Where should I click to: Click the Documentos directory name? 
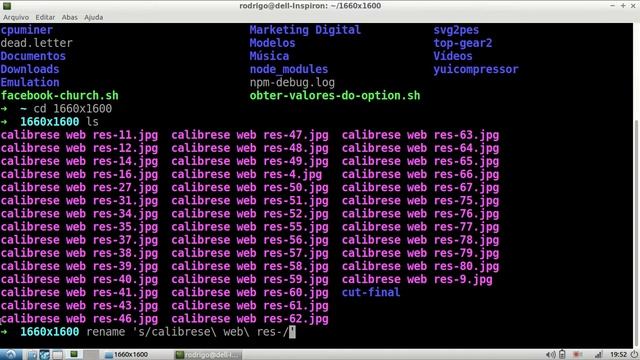tap(33, 56)
